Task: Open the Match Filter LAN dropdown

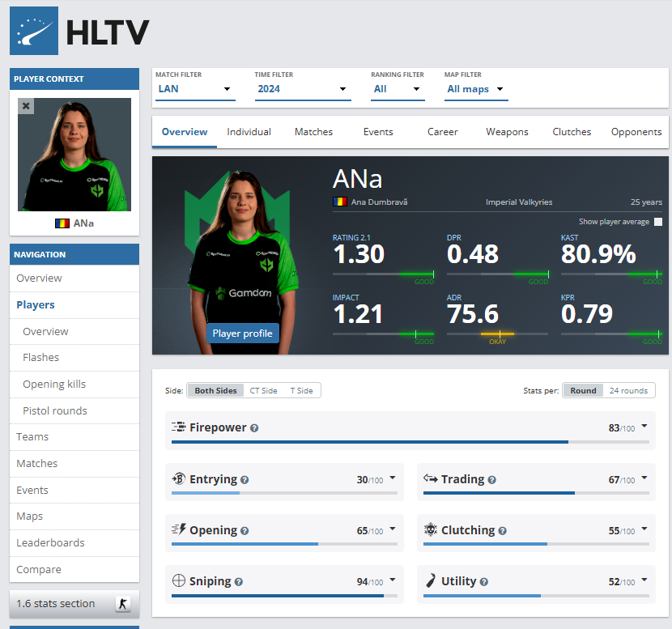Action: (195, 89)
